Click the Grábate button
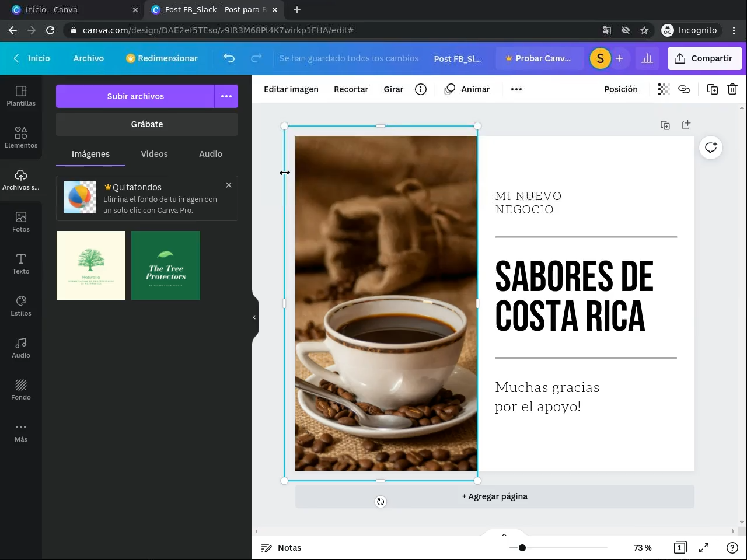Image resolution: width=747 pixels, height=560 pixels. click(x=147, y=124)
